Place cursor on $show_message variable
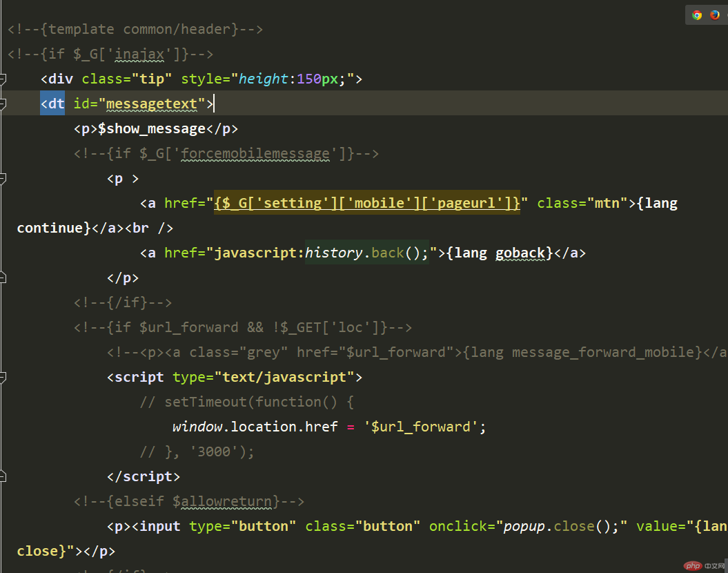 151,128
